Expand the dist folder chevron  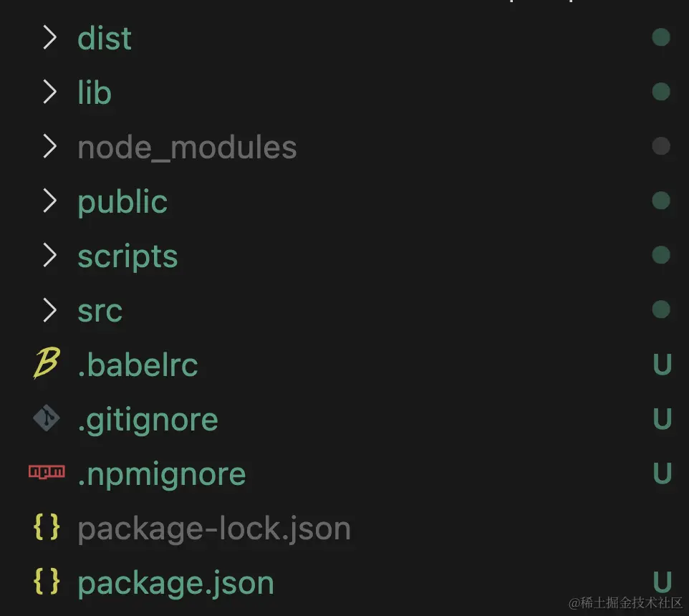coord(49,37)
